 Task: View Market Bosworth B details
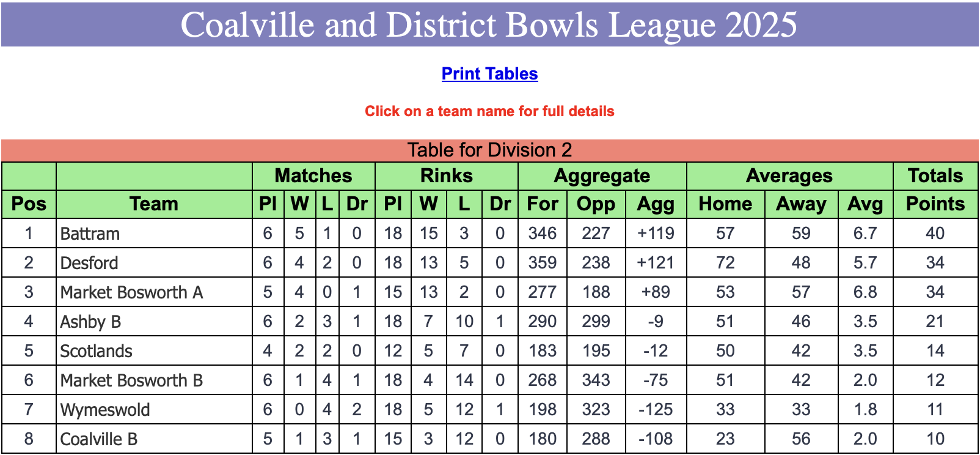coord(131,380)
